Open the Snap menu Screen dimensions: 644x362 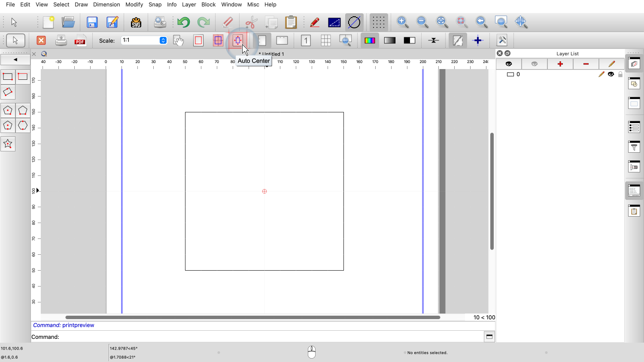pos(155,4)
